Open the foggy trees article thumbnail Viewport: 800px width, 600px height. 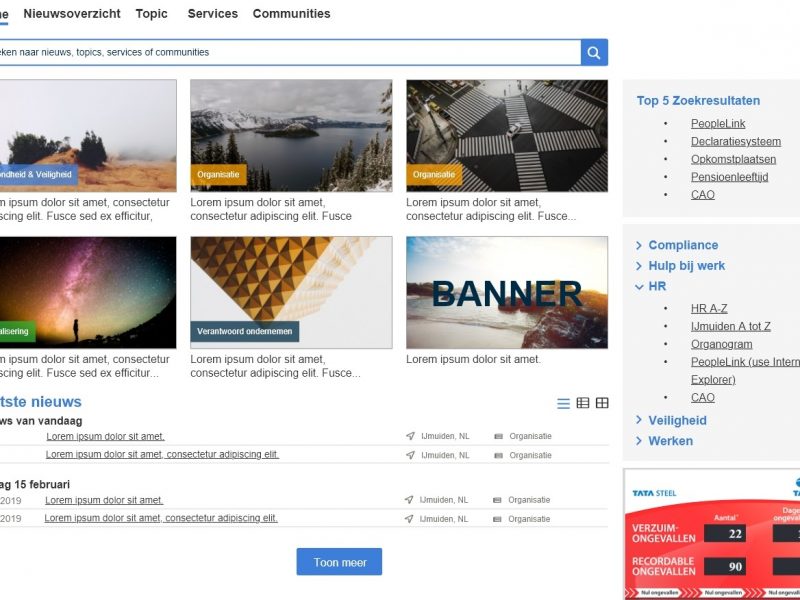point(88,136)
